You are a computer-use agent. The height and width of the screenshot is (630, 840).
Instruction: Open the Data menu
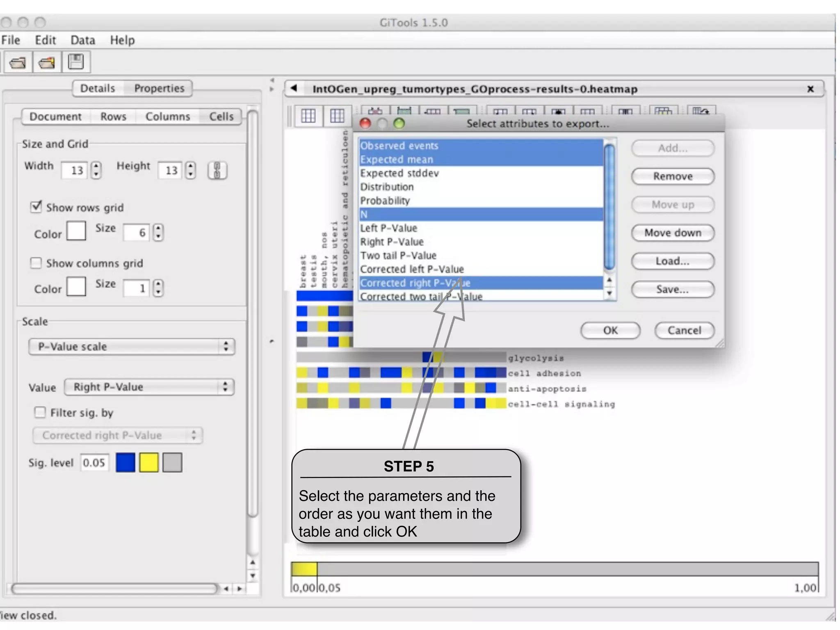point(83,40)
